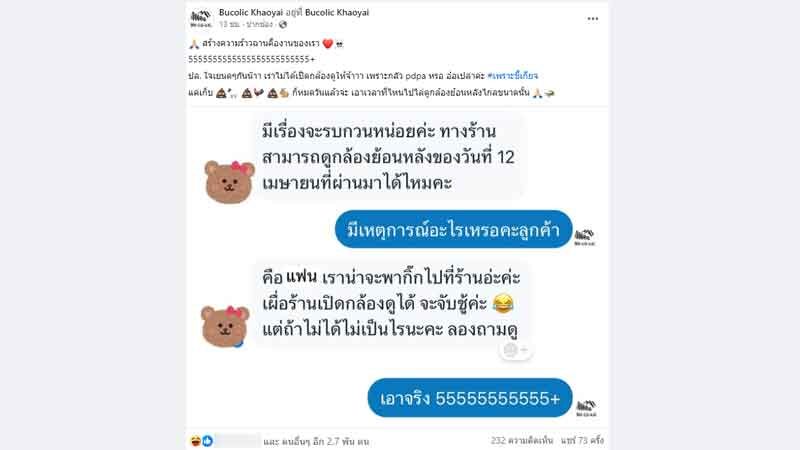Click the haha reaction icon
This screenshot has width=800, height=450.
195,441
